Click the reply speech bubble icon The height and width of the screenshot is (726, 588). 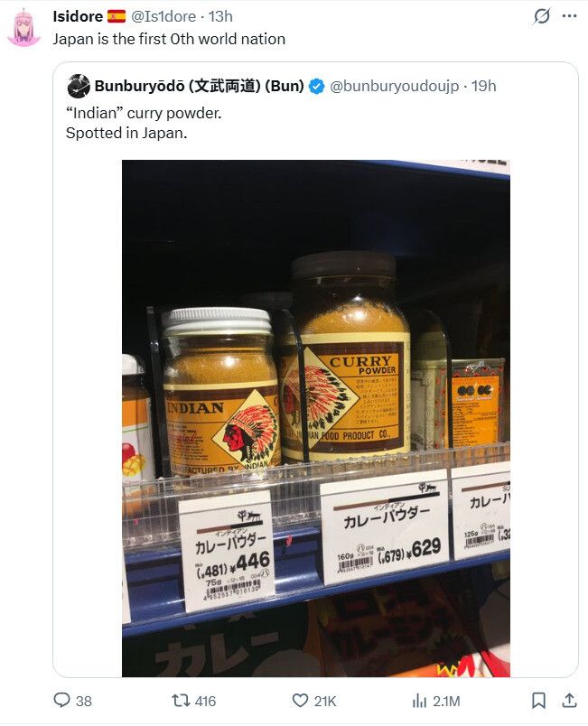click(x=61, y=700)
